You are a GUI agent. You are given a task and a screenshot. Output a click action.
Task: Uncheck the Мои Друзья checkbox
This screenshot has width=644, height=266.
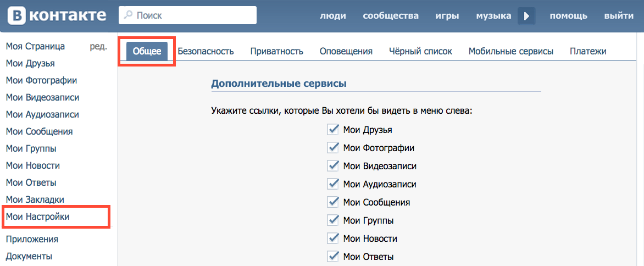[332, 130]
